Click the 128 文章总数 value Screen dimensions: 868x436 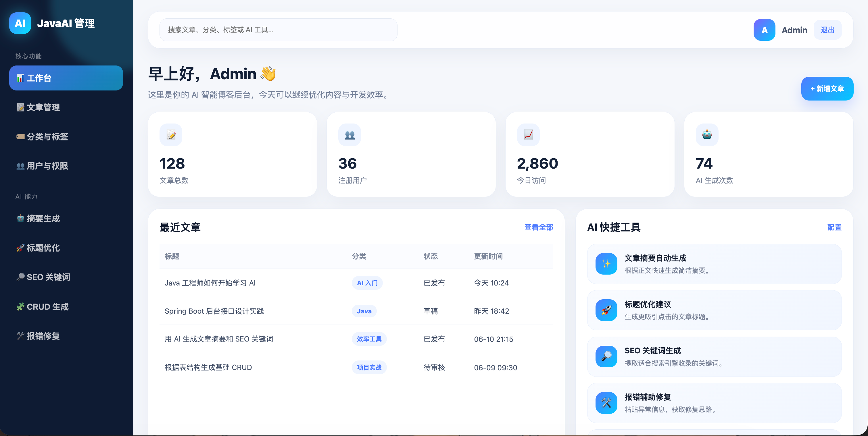coord(172,164)
